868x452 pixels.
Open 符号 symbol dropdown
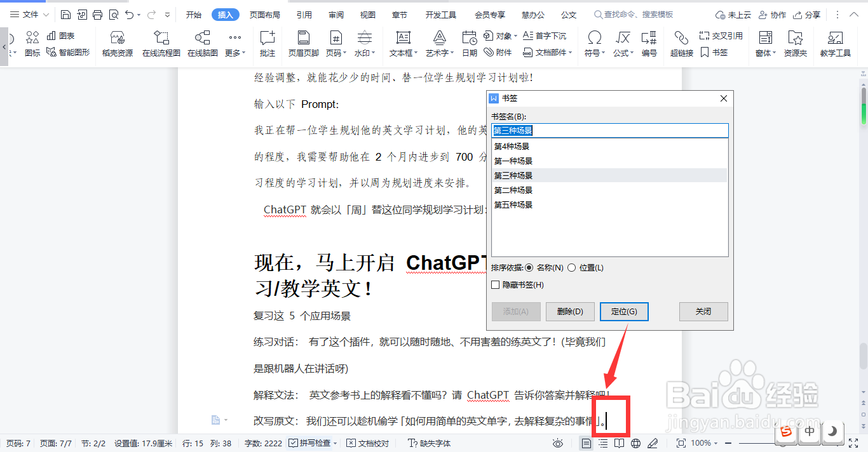595,44
